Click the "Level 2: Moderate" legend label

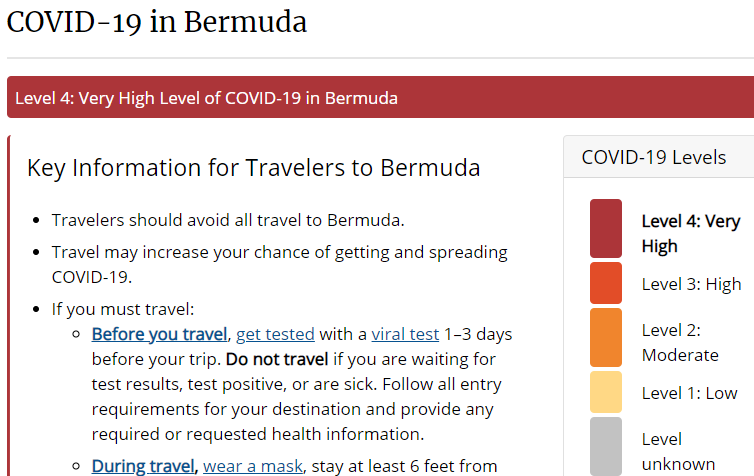680,342
